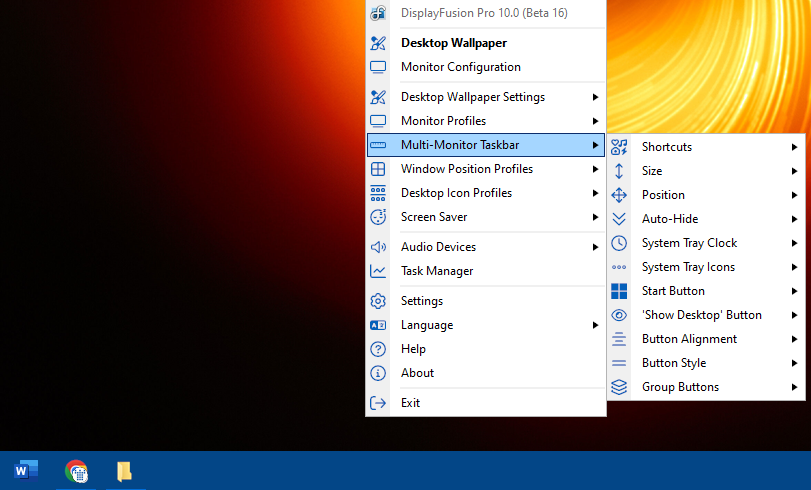Click the DisplayFusion logo in the header
Viewport: 811px width, 490px height.
pos(378,13)
